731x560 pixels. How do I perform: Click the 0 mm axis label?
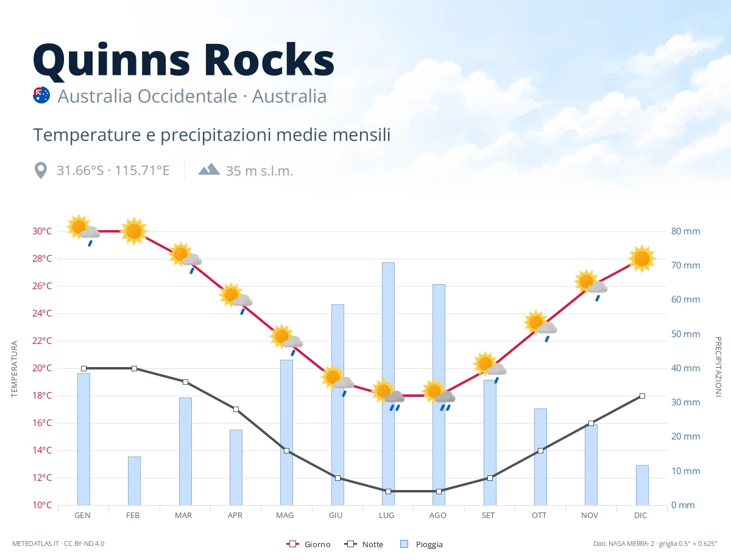click(683, 505)
